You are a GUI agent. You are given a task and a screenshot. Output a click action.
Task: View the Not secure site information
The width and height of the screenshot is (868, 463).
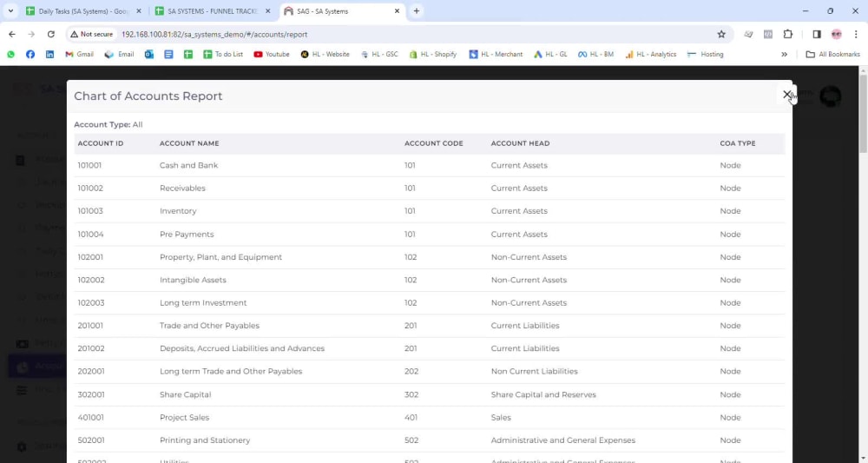click(91, 35)
